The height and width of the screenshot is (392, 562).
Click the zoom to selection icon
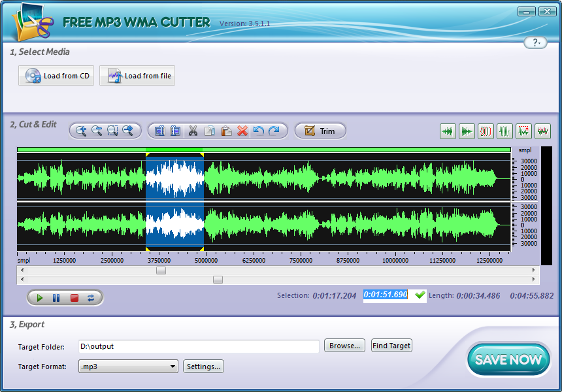pos(112,131)
